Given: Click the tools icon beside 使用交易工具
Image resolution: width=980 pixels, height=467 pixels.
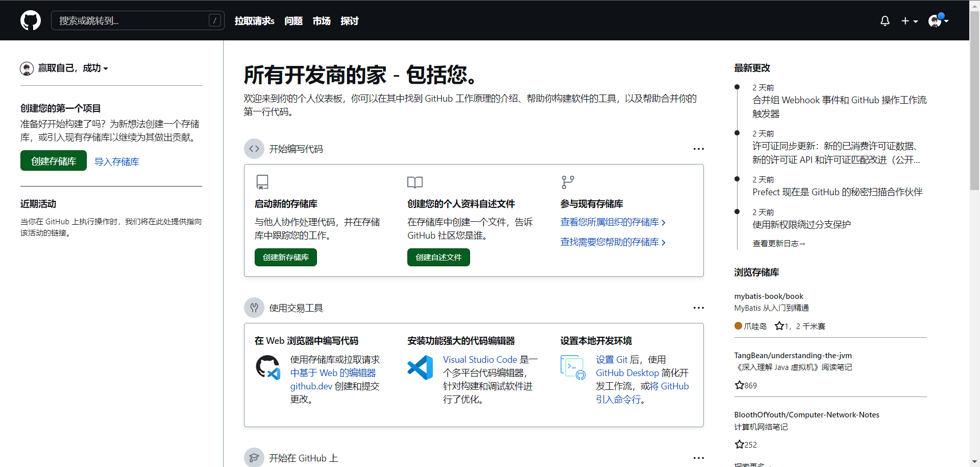Looking at the screenshot, I should coord(254,308).
